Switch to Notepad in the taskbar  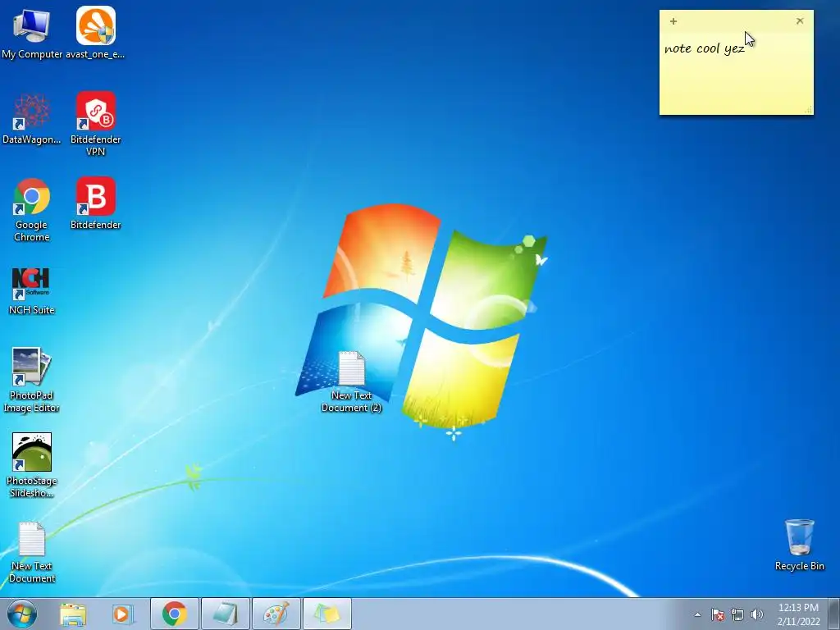point(225,614)
